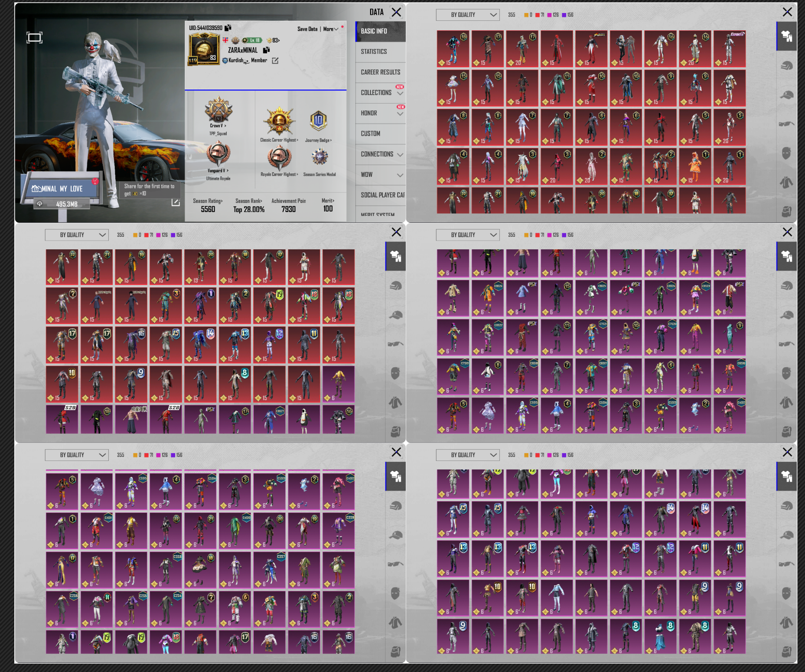Select backpack category icon in middle-right inventory

[786, 432]
